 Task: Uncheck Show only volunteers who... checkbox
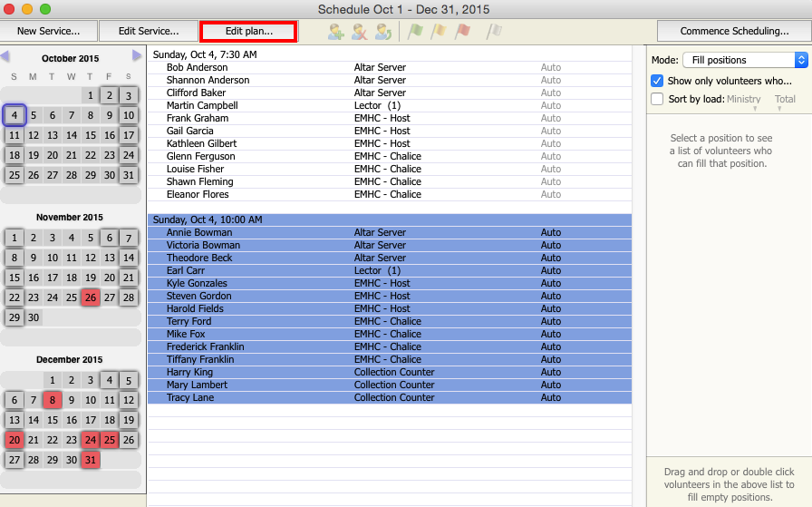click(x=657, y=81)
